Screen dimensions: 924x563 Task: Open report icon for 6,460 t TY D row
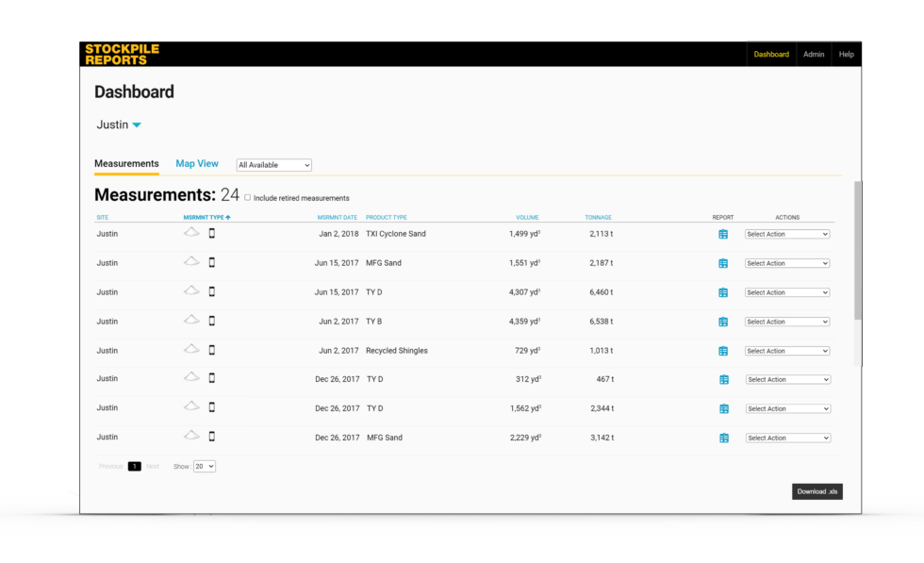pos(723,292)
